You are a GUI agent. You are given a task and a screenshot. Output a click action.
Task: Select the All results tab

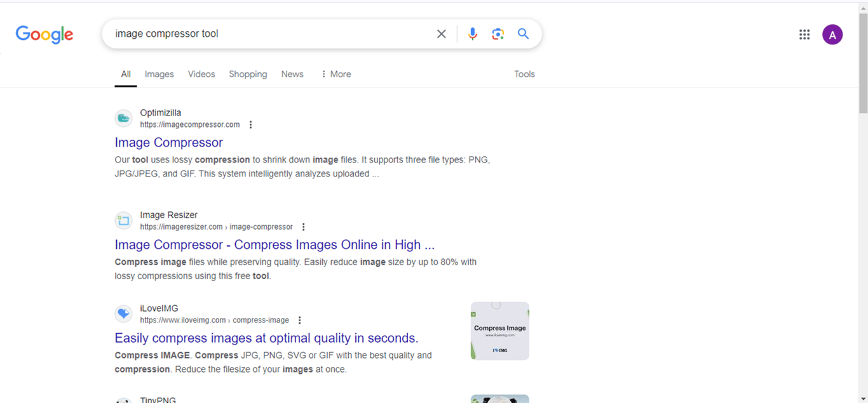(x=126, y=74)
